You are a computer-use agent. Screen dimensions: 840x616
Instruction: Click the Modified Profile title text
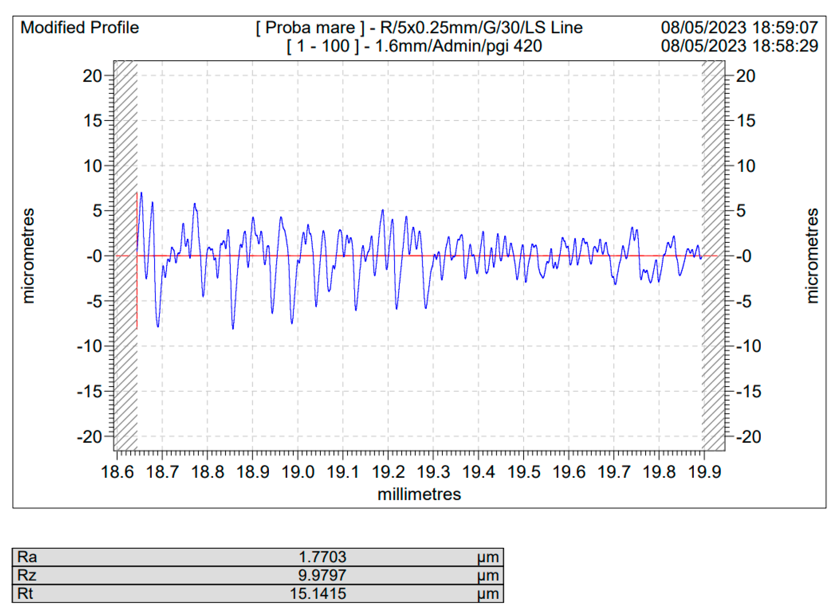click(x=80, y=27)
